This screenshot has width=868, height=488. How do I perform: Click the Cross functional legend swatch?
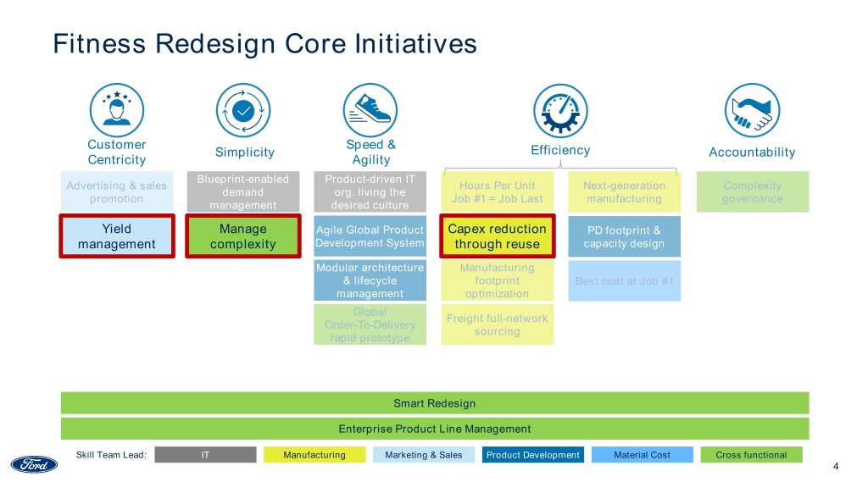pos(751,455)
